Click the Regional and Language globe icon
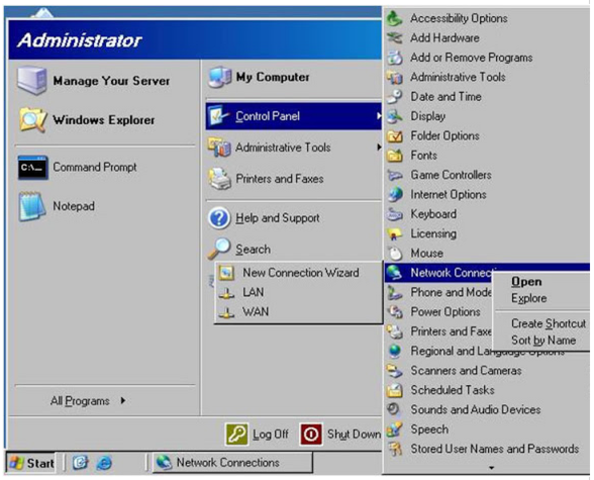 click(x=394, y=351)
